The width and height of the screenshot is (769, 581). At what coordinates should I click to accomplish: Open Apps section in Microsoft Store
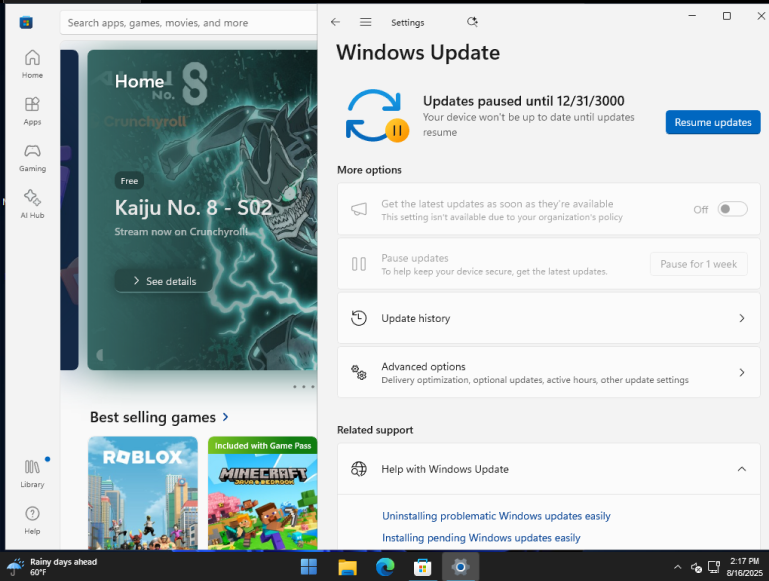tap(32, 111)
